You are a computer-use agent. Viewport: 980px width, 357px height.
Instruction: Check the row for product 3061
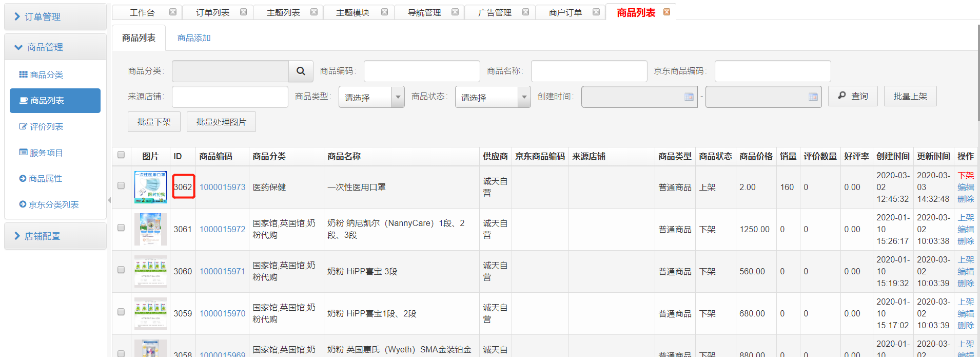[121, 228]
